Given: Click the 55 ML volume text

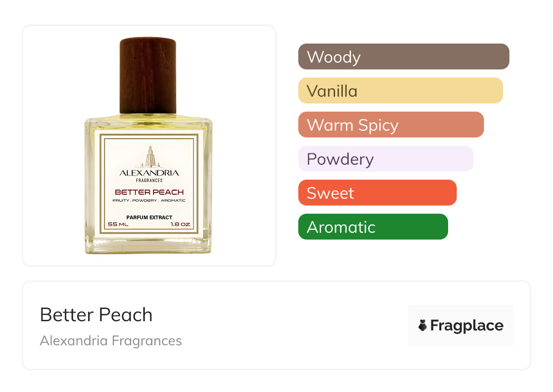Looking at the screenshot, I should pyautogui.click(x=118, y=224).
